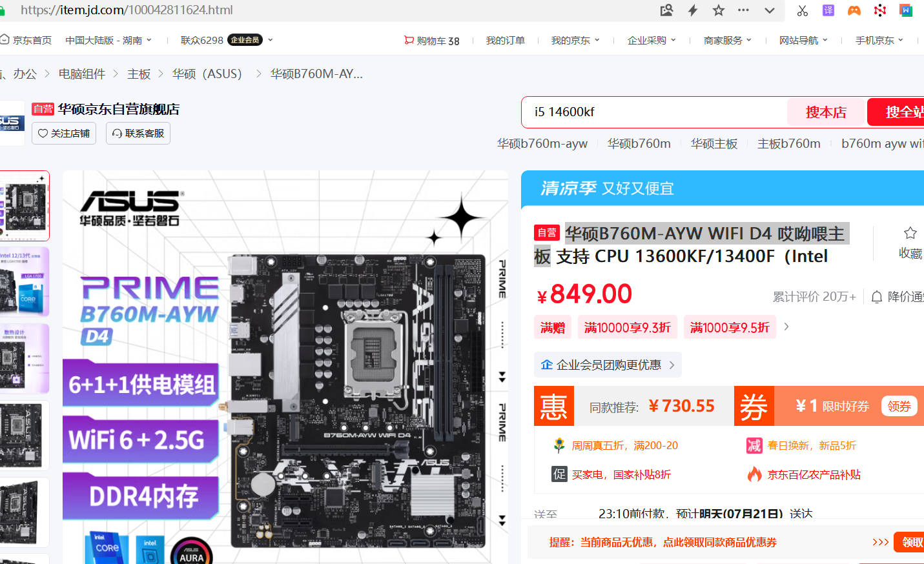Click 满1000享9.5折 promotion tag
This screenshot has height=564, width=924.
730,327
